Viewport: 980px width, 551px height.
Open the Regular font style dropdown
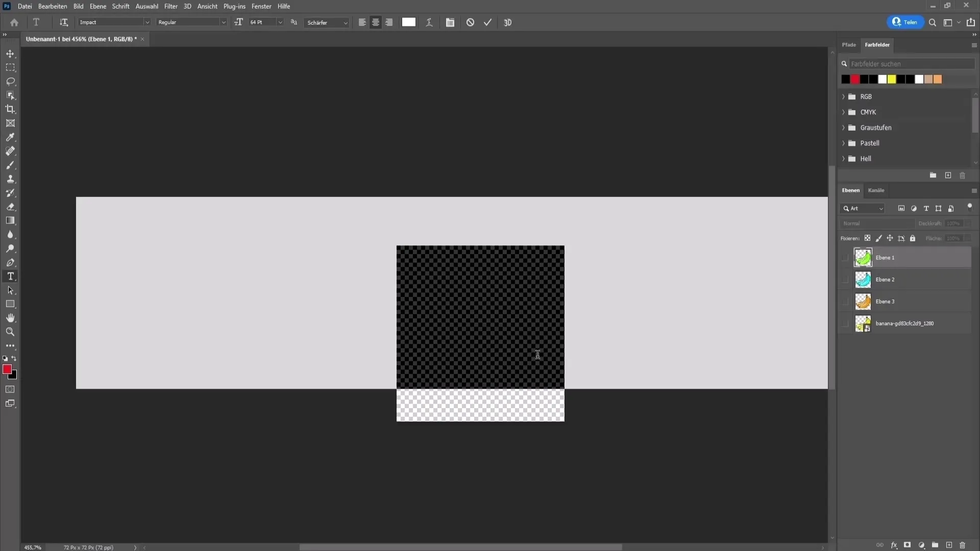[x=223, y=22]
